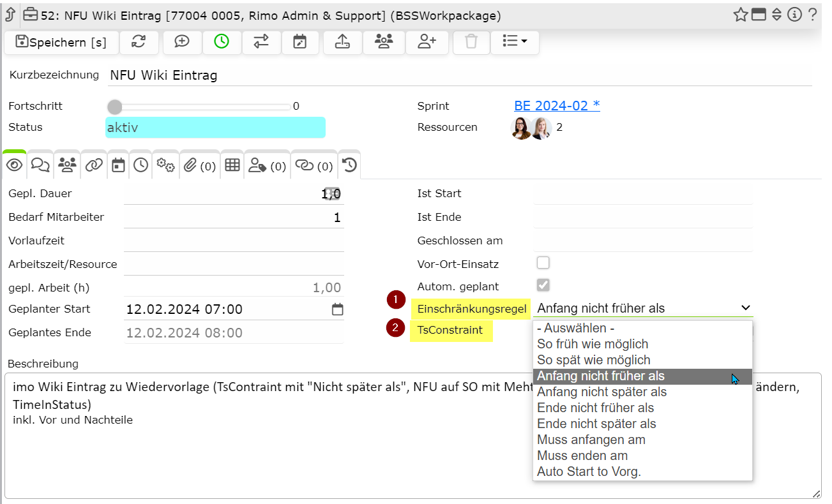Image resolution: width=832 pixels, height=504 pixels.
Task: Select 'Muss anfangen am' option
Action: tap(591, 440)
